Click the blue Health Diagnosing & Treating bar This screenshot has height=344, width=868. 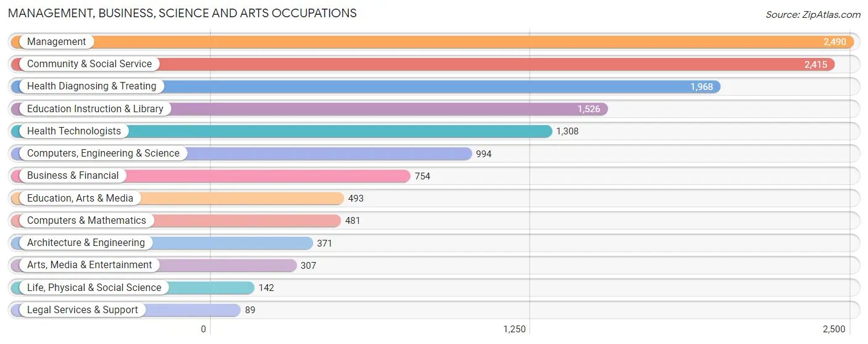(x=365, y=86)
